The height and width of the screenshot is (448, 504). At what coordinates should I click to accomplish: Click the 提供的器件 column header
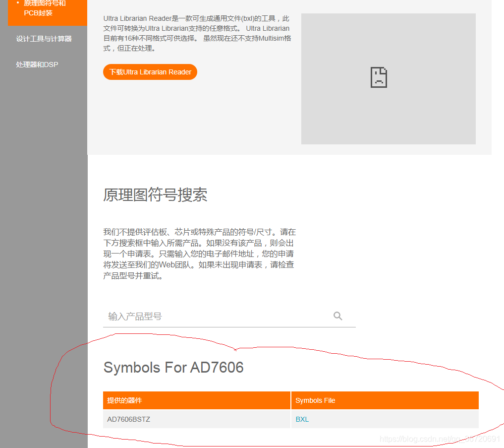[197, 400]
